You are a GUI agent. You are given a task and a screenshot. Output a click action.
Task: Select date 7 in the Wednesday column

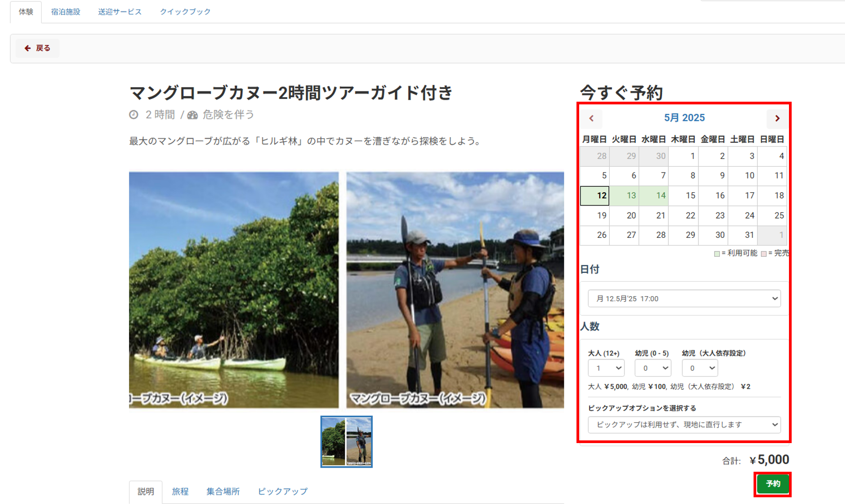tap(654, 176)
